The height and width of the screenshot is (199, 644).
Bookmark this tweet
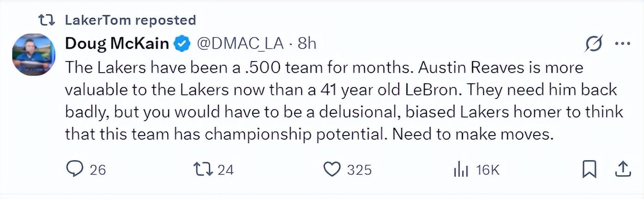click(x=589, y=169)
